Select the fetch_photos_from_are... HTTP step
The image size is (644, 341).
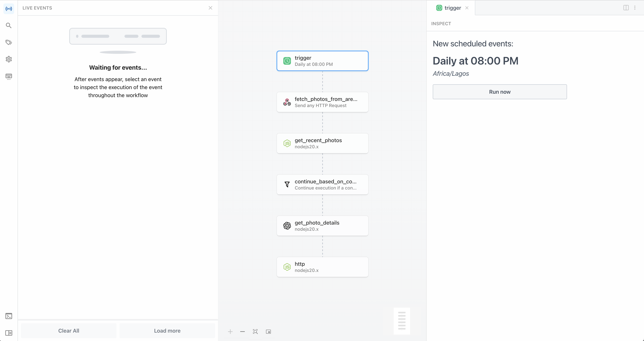pyautogui.click(x=323, y=102)
